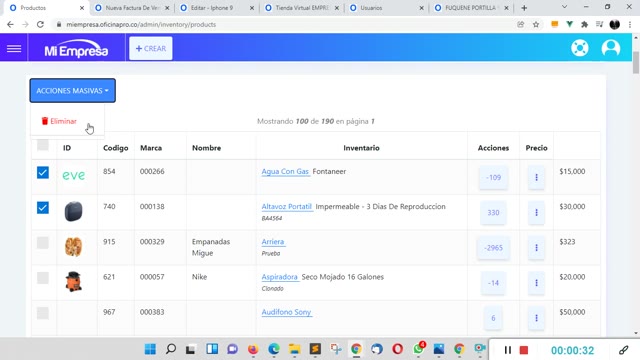Click the inventory badge showing 6
The width and height of the screenshot is (640, 360).
pos(493,318)
